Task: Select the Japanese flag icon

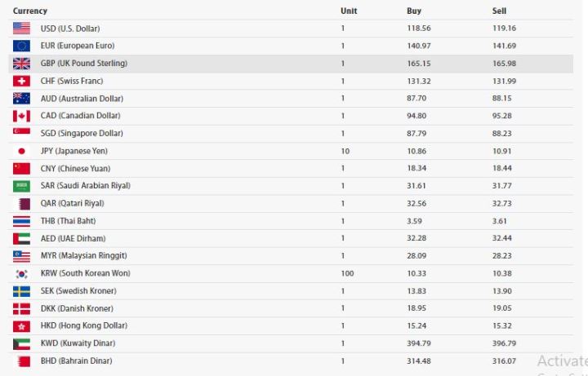Action: click(21, 152)
